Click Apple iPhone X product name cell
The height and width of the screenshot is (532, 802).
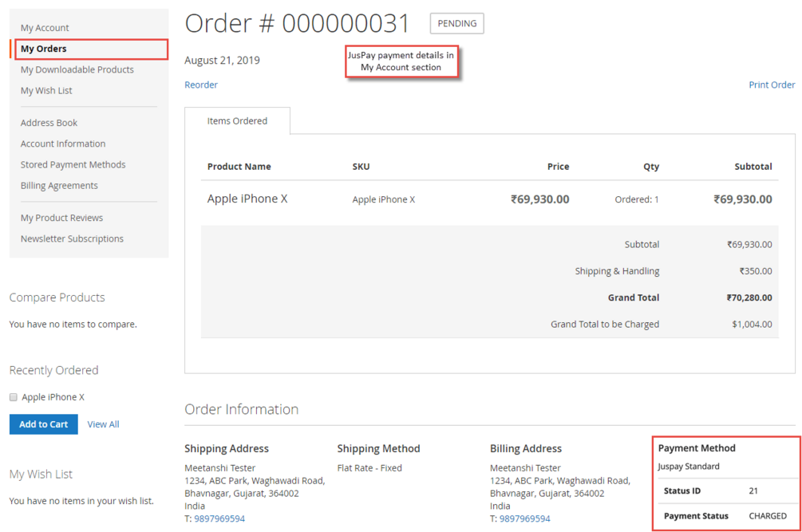click(247, 199)
